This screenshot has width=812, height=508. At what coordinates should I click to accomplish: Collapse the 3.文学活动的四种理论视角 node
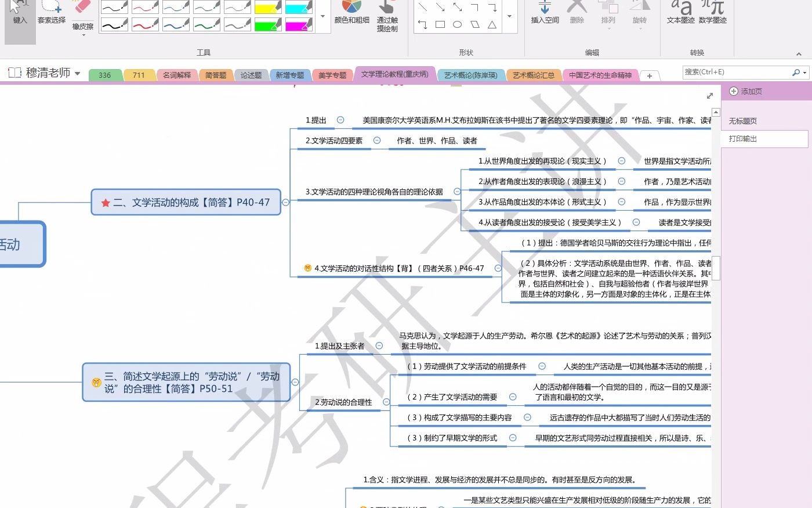pos(456,192)
